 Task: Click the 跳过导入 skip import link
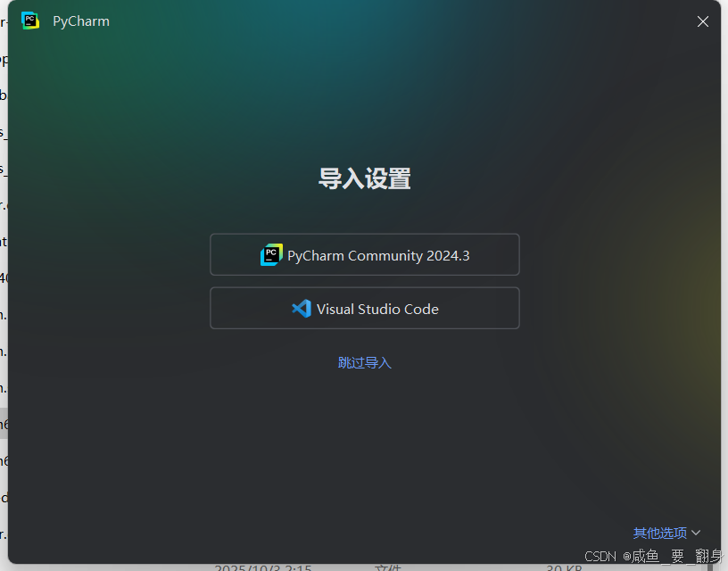365,362
